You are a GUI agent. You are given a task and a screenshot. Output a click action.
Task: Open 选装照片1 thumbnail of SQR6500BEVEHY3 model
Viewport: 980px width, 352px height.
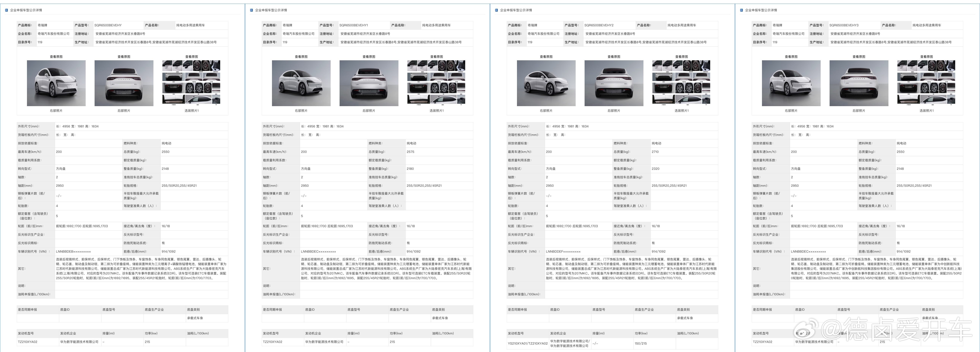click(x=926, y=82)
